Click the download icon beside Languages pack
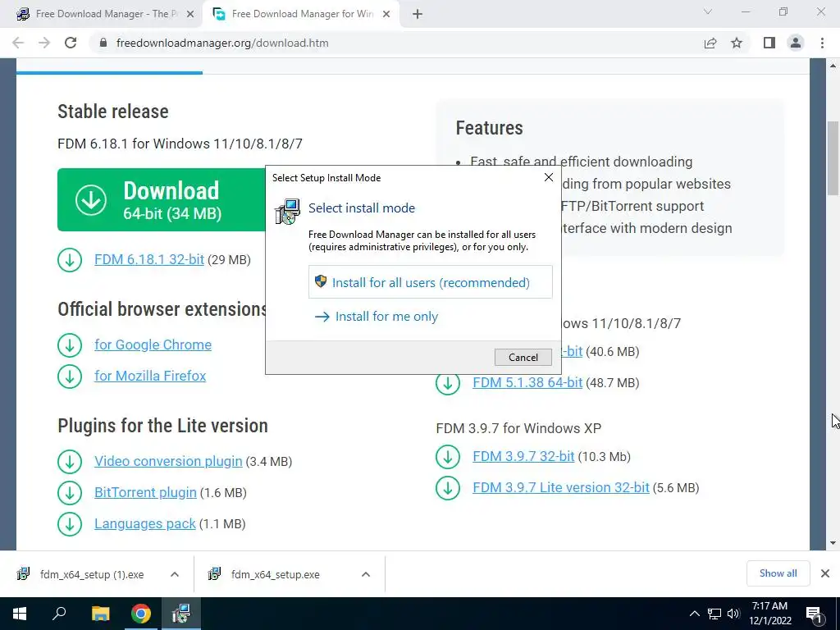The width and height of the screenshot is (840, 630). click(70, 524)
